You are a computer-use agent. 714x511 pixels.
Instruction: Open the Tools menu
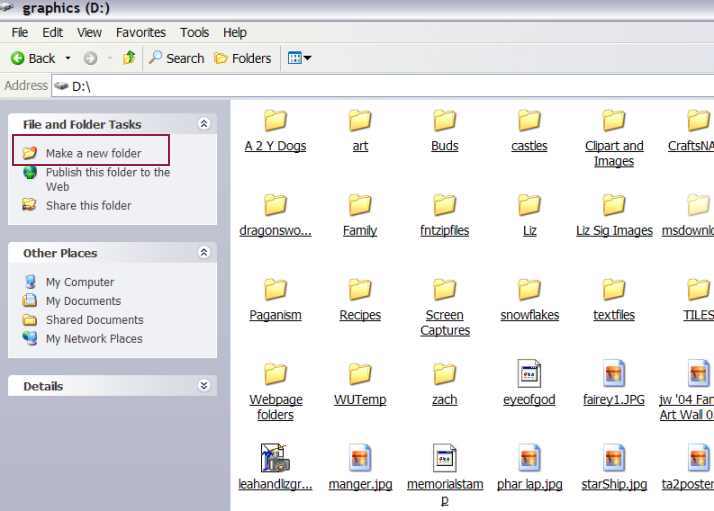pos(194,33)
